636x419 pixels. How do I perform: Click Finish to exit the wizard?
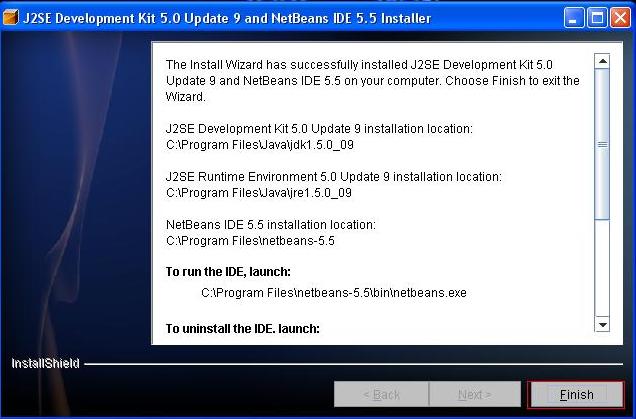click(576, 394)
